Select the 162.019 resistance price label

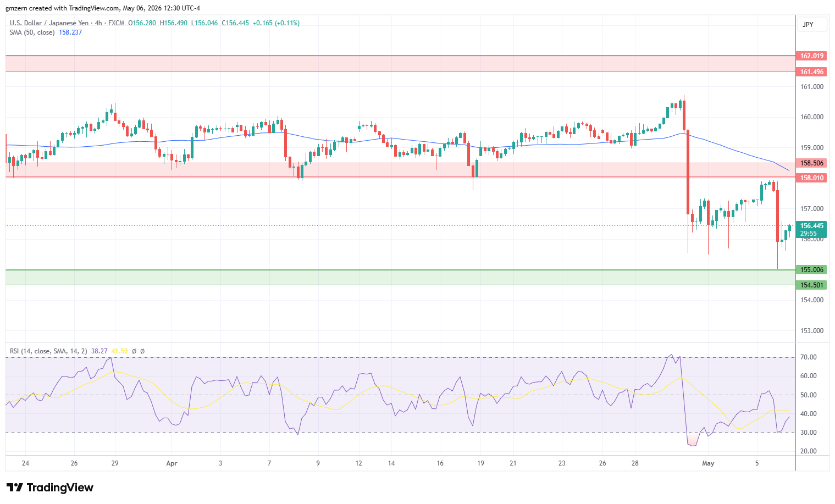pyautogui.click(x=811, y=56)
